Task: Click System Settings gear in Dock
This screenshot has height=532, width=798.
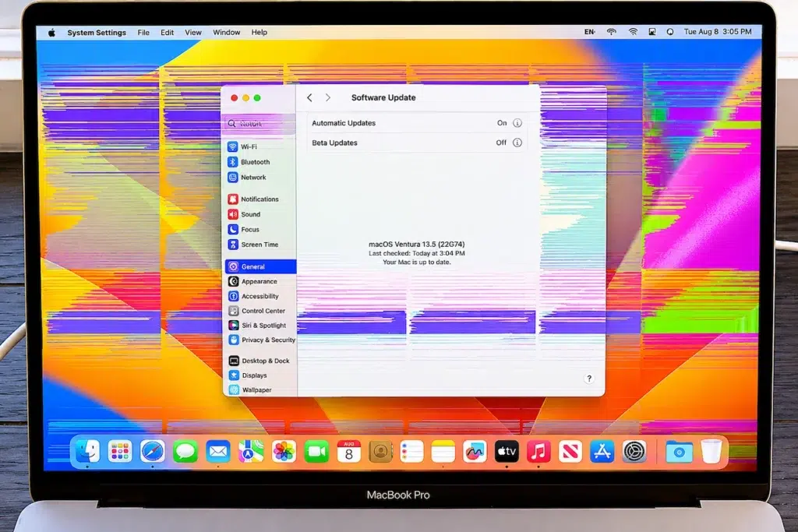Action: click(634, 451)
